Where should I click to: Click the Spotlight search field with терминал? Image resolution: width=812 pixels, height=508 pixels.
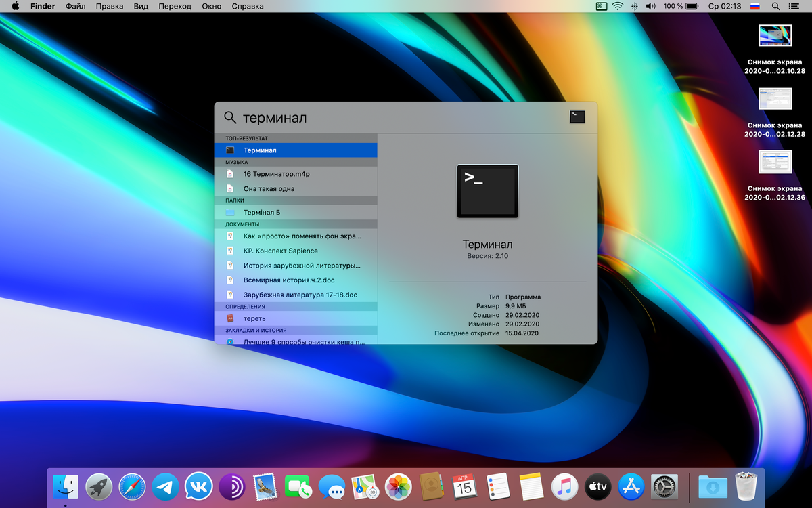click(x=399, y=117)
